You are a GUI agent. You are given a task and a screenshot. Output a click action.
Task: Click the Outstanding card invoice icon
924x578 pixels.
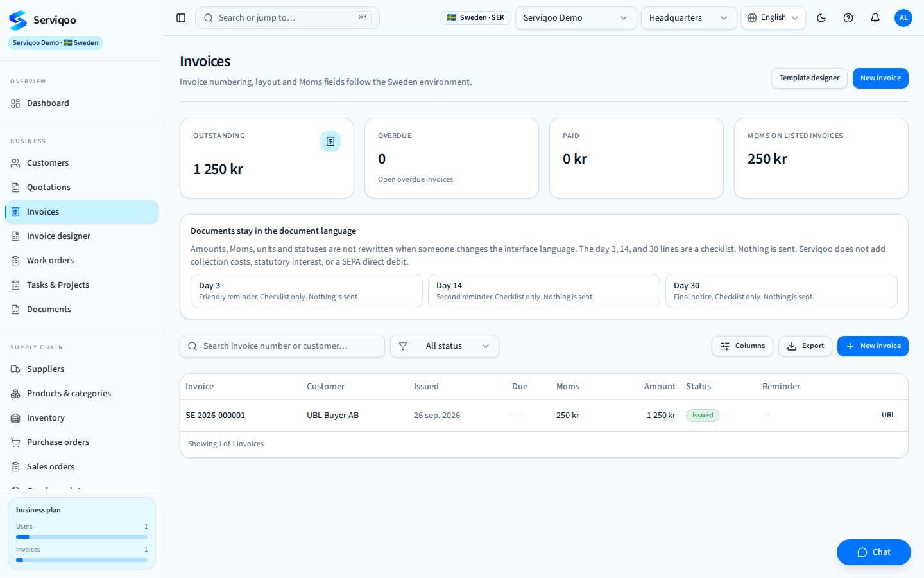(x=330, y=141)
